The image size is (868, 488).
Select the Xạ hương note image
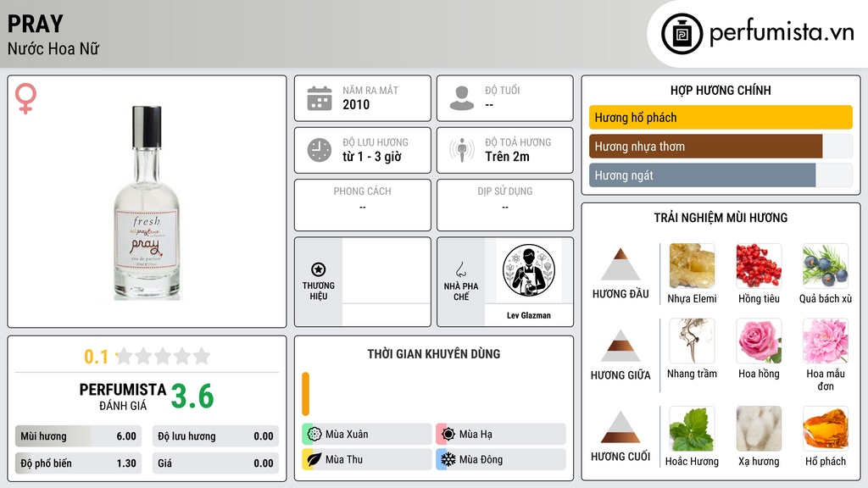pos(759,429)
